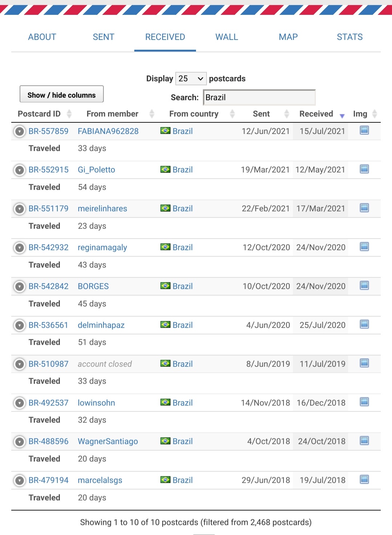Viewport: 392px width, 535px height.
Task: Focus the Search field containing Brazil
Action: point(259,97)
